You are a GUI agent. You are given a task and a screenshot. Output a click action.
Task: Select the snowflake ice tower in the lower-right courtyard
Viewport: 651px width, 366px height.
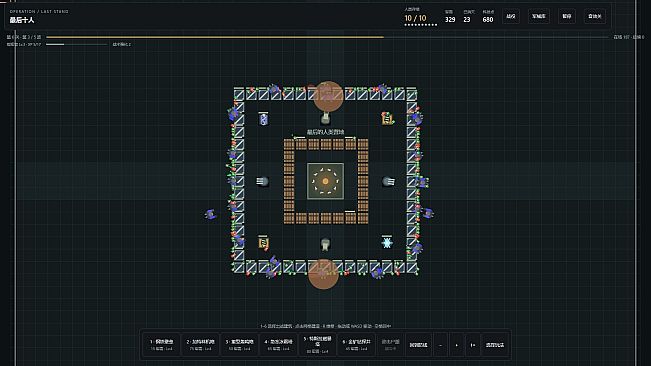tap(387, 243)
